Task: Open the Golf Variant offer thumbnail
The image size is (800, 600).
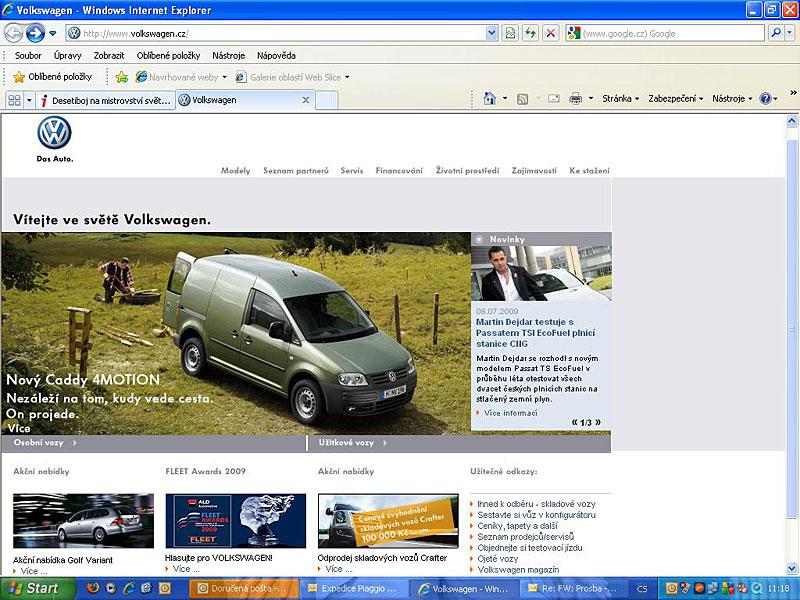Action: [83, 520]
